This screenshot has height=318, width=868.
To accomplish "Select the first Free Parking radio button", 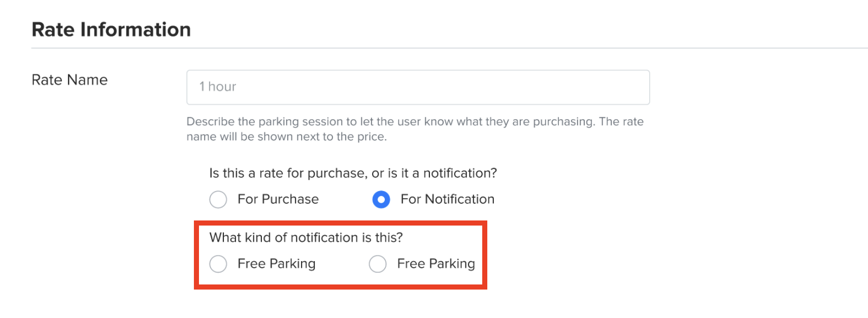I will tap(218, 264).
